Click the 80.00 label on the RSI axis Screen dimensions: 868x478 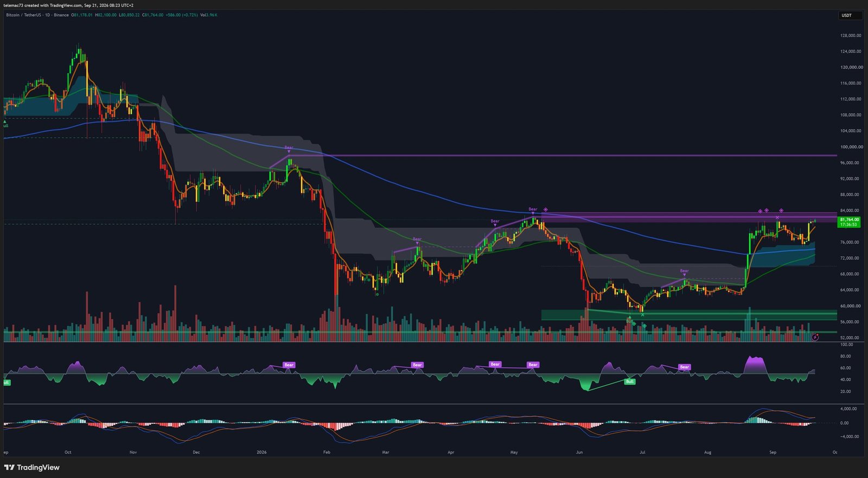click(845, 356)
